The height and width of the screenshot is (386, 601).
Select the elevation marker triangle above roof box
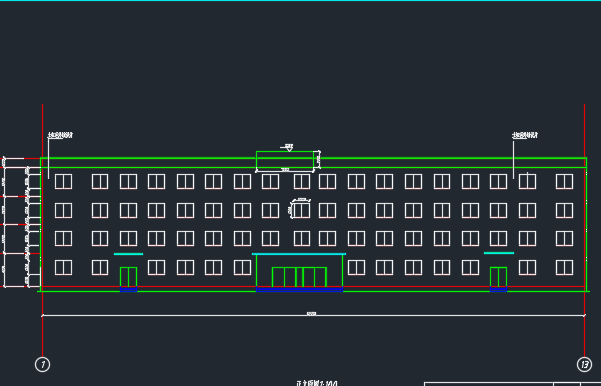coord(289,149)
